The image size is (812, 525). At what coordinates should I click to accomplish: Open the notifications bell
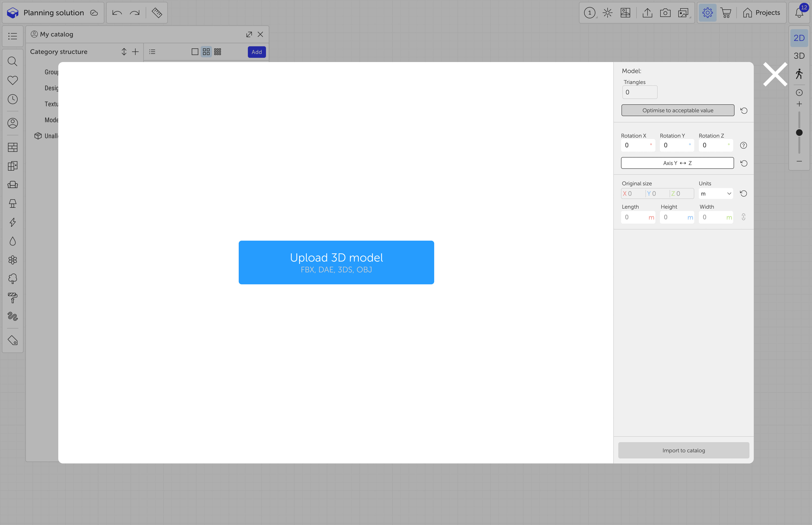click(x=799, y=13)
